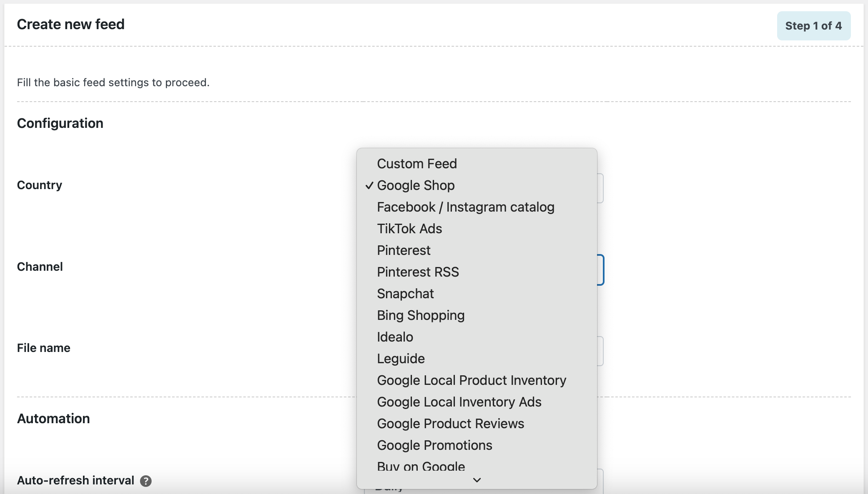Select Custom Feed from channel list
This screenshot has width=868, height=494.
click(477, 164)
